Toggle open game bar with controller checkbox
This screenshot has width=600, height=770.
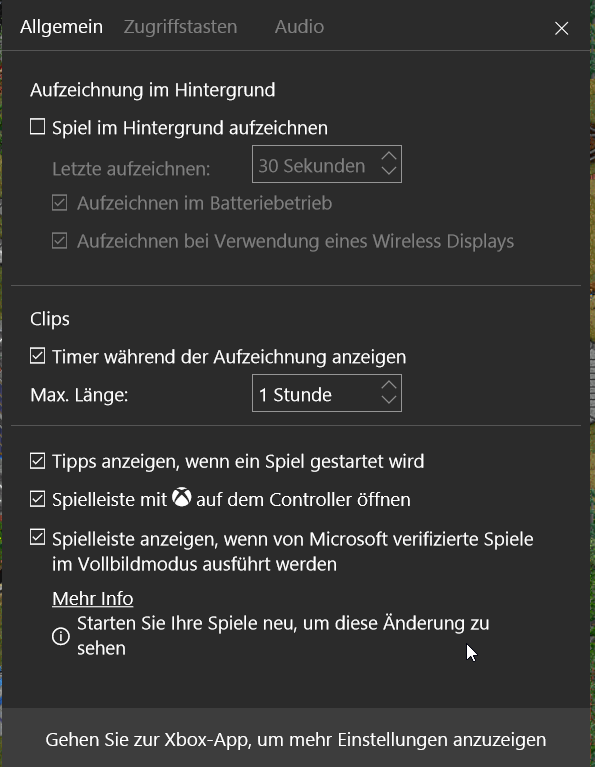(38, 499)
